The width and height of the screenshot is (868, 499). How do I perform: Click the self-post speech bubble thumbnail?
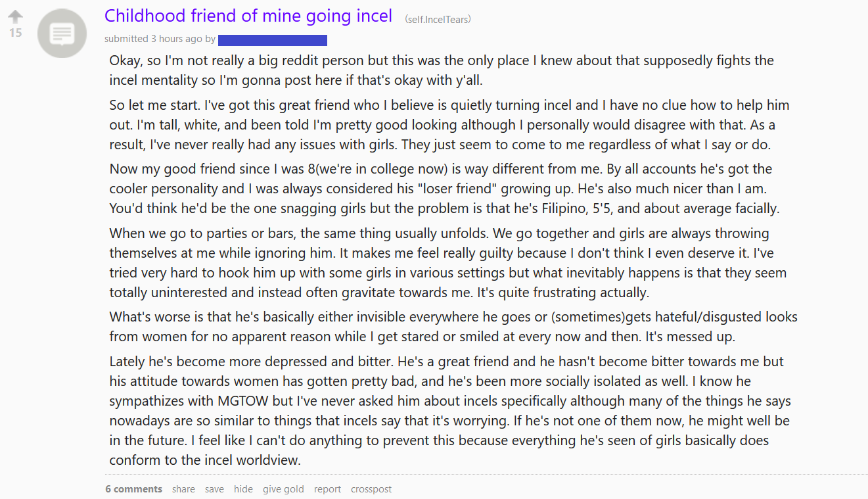point(62,34)
